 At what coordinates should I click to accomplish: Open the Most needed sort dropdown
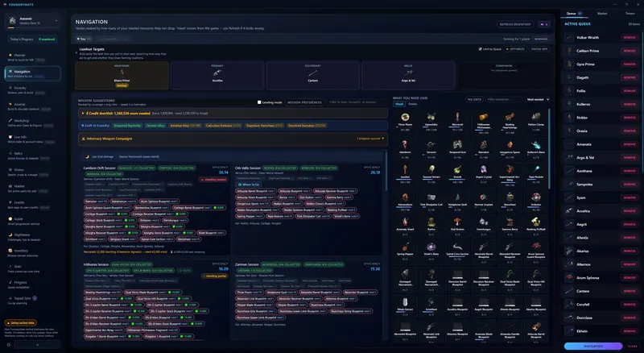[x=538, y=99]
